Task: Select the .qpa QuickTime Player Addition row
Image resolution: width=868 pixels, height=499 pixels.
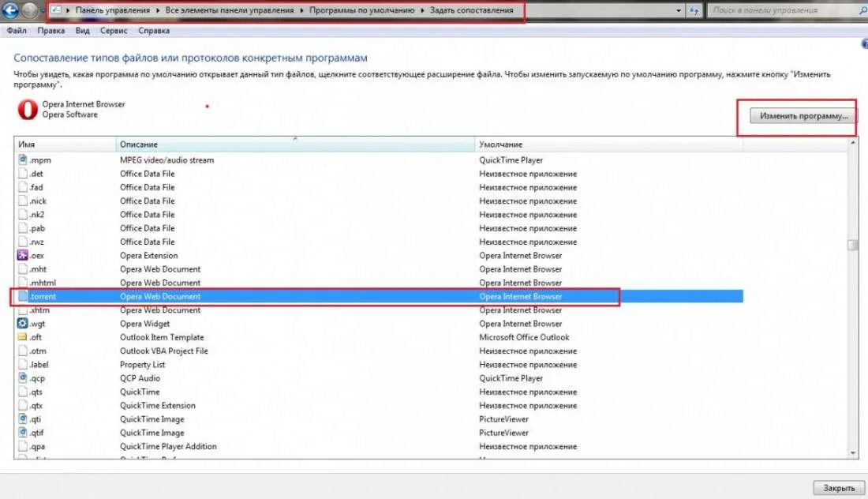Action: (379, 446)
